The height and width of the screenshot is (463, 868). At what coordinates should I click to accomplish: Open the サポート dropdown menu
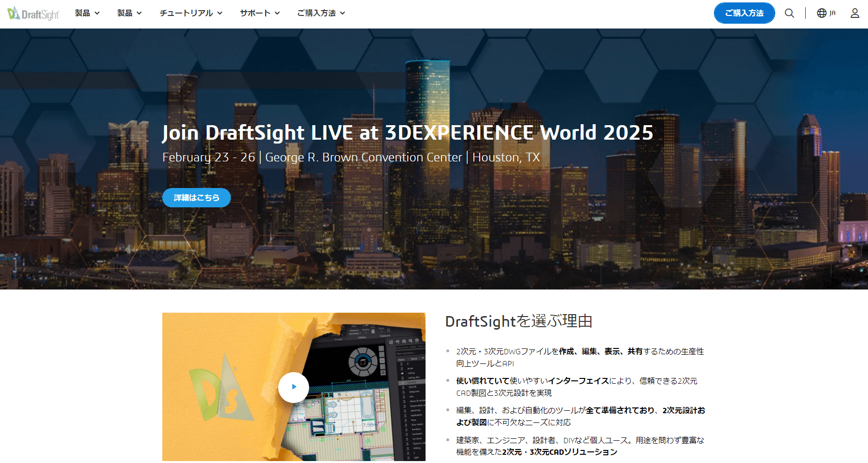[x=260, y=13]
